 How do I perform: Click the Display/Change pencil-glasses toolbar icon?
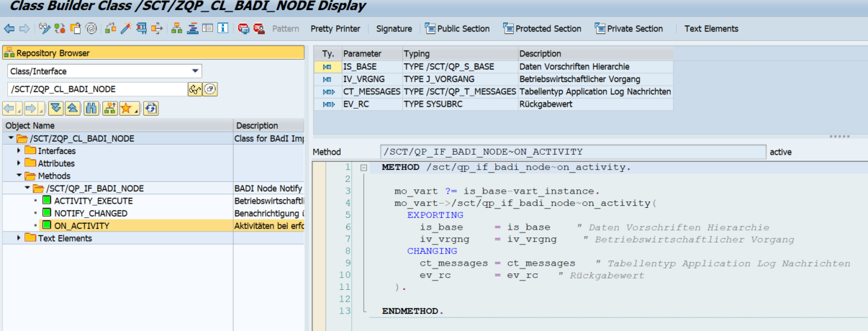coord(44,29)
